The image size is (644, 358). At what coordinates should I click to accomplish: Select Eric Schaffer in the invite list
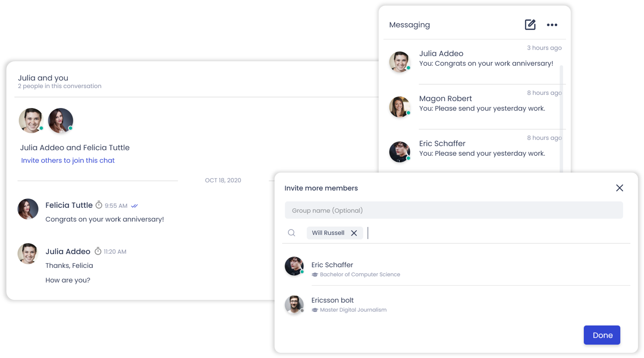pos(456,267)
